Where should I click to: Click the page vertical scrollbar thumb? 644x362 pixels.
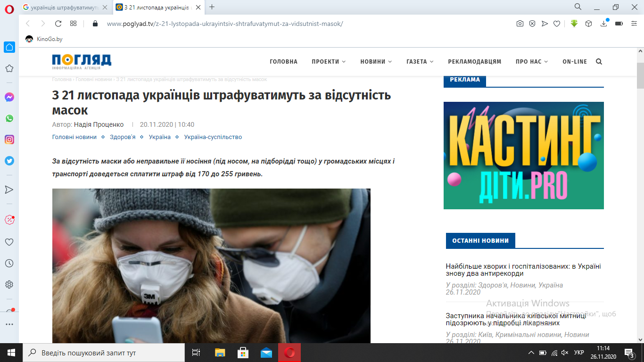640,75
